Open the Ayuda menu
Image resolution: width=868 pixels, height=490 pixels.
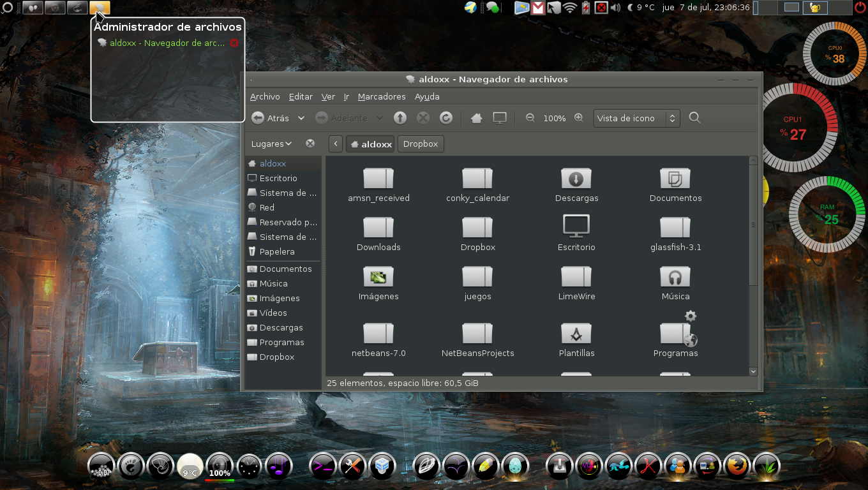coord(427,96)
